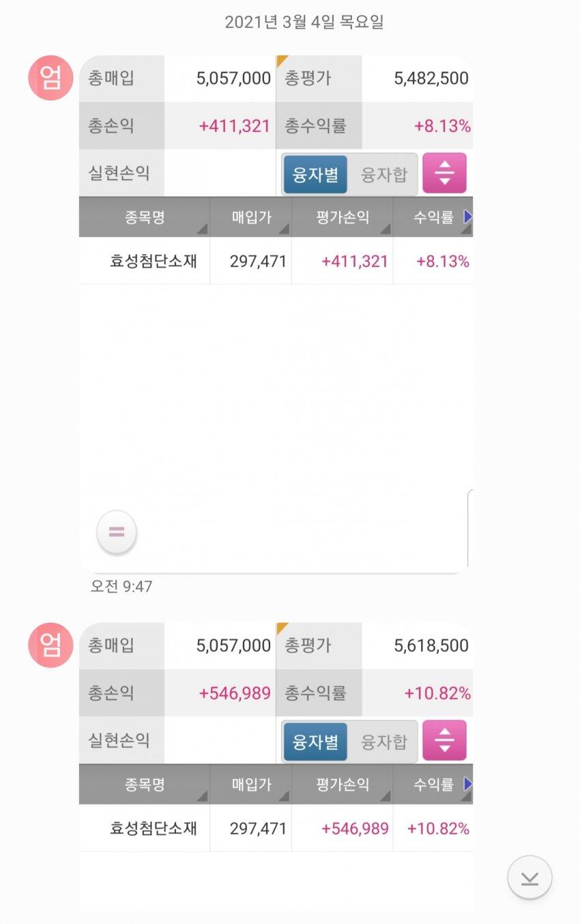
Task: Select 융자별 toggle in the top message
Action: 315,174
